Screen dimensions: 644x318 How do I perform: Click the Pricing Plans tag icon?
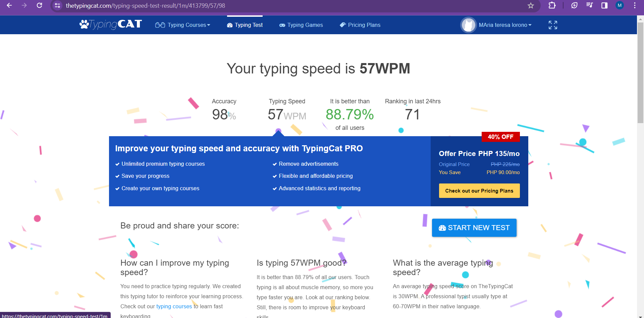[343, 24]
